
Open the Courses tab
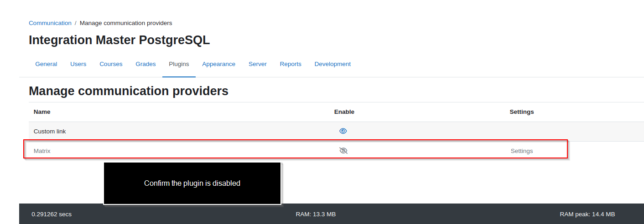pos(111,64)
